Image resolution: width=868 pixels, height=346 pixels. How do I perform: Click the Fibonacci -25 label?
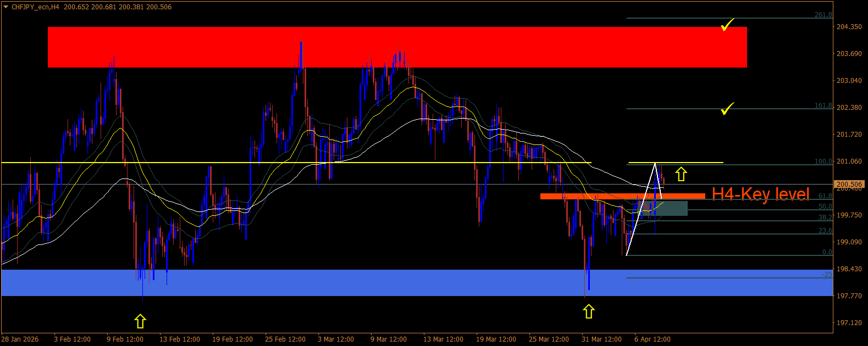[827, 274]
